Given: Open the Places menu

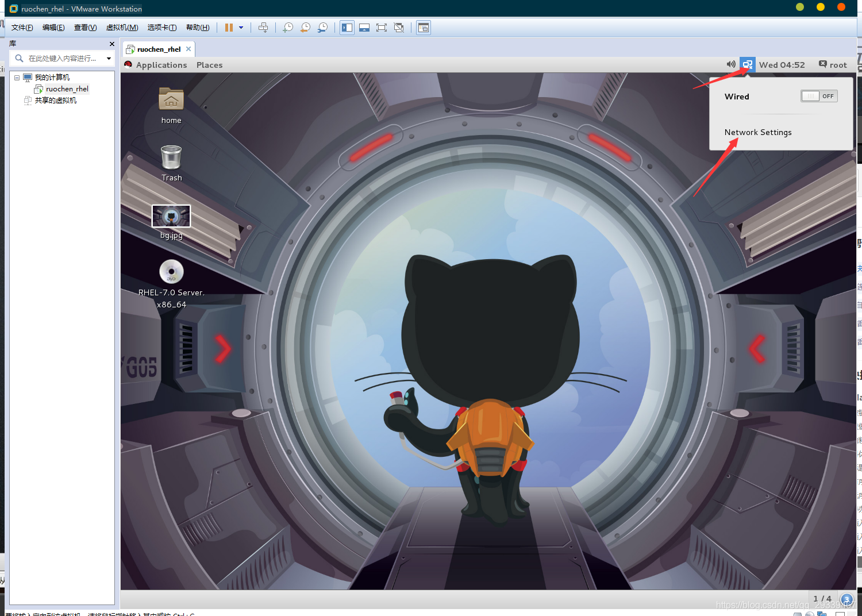Looking at the screenshot, I should point(210,65).
